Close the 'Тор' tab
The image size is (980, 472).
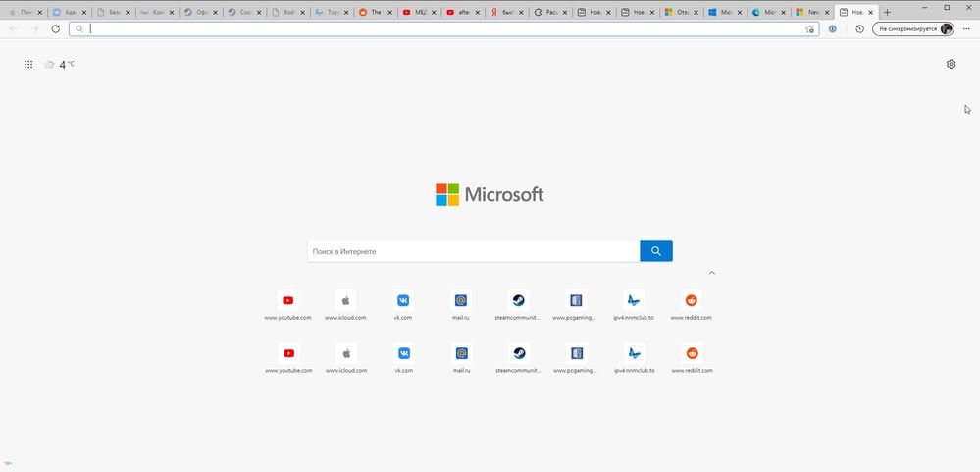[x=345, y=13]
